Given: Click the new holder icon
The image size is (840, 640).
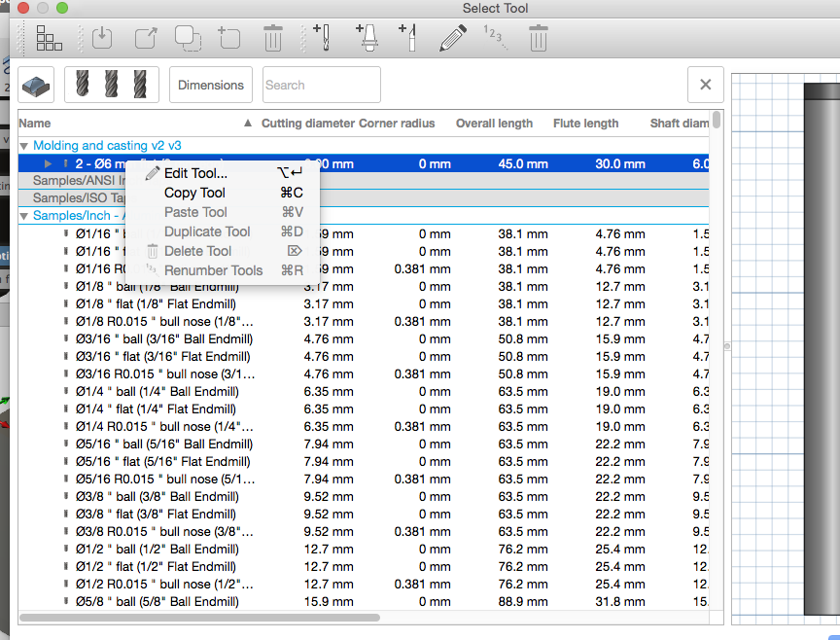Looking at the screenshot, I should 367,38.
